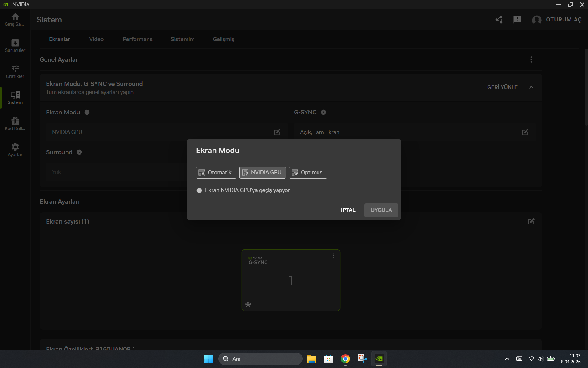Open the taskbar clock and date
Image resolution: width=588 pixels, height=368 pixels.
(571, 359)
